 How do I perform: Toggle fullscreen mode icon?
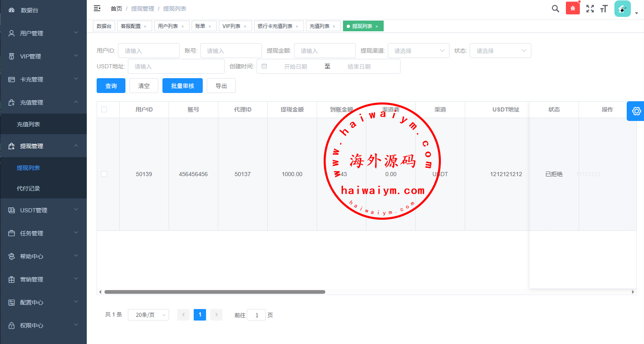tap(590, 9)
